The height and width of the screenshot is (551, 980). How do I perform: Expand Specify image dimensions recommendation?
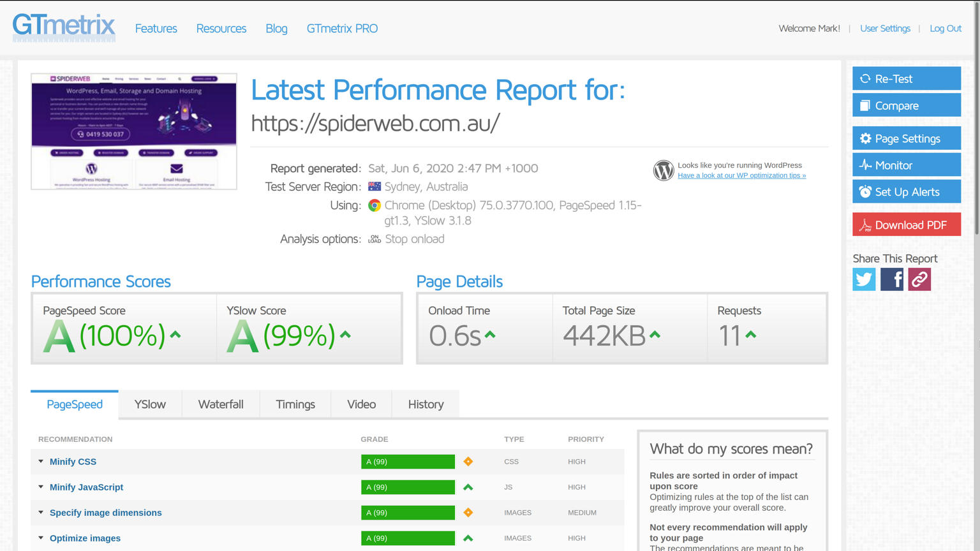(41, 513)
